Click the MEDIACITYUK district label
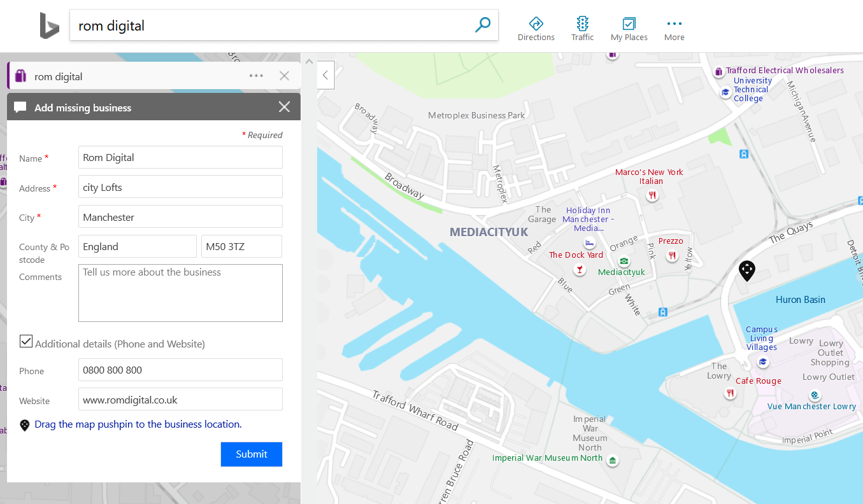The height and width of the screenshot is (504, 863). point(489,232)
